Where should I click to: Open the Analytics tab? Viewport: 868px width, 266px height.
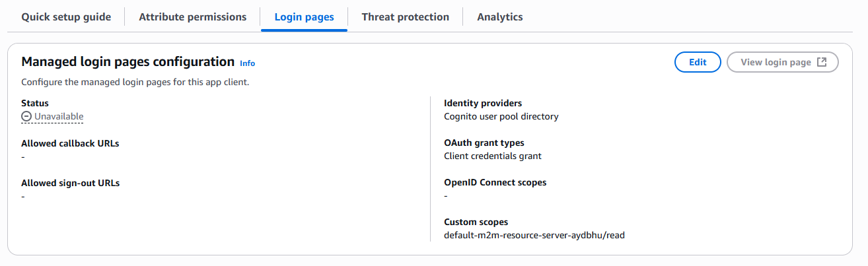(499, 17)
